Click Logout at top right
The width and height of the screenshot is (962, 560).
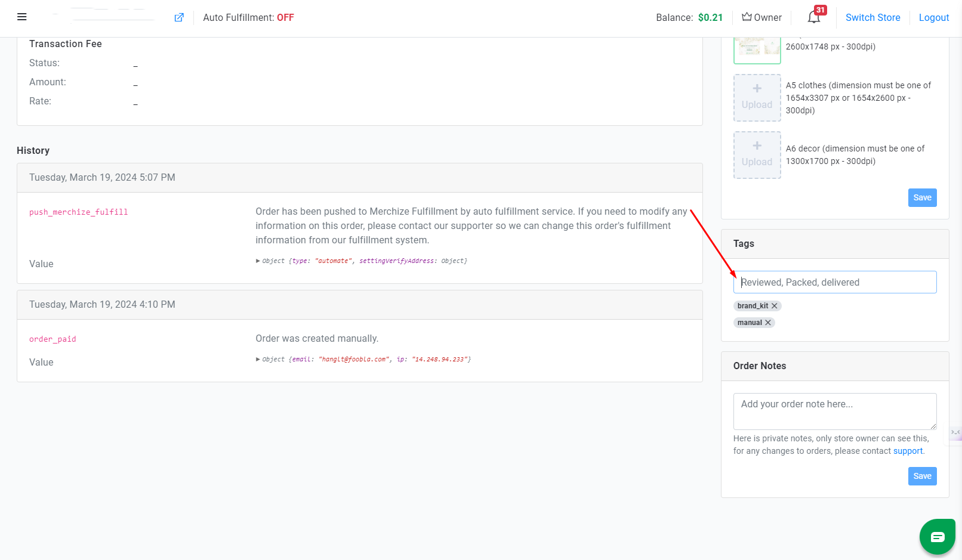(933, 18)
